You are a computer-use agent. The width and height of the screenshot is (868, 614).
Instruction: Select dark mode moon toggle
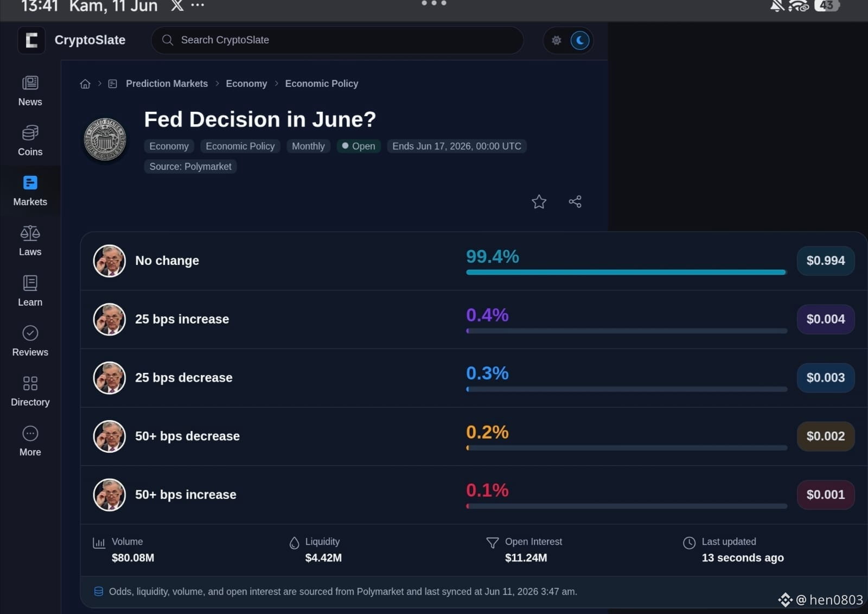[x=580, y=40]
